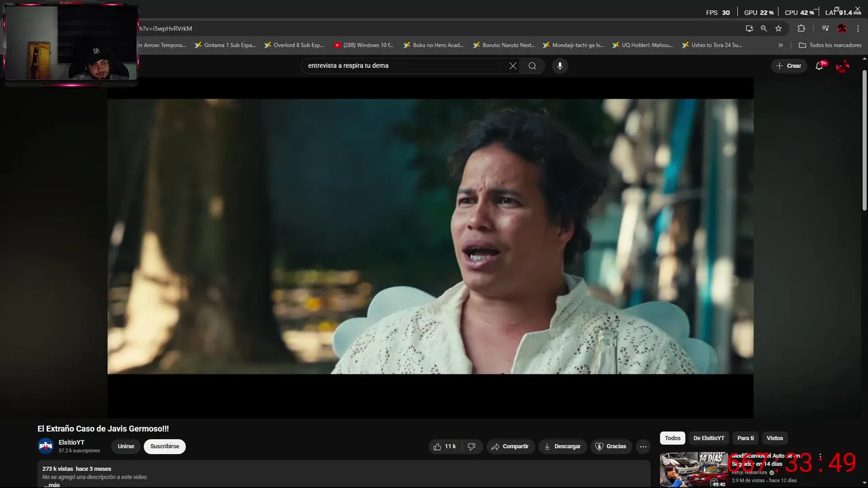Expand video description with ...más

click(52, 485)
